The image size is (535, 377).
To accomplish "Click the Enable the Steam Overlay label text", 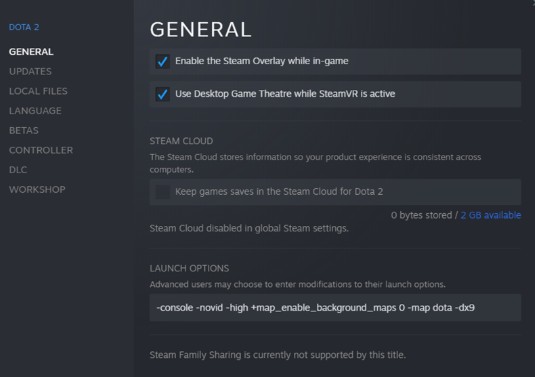I will [262, 61].
